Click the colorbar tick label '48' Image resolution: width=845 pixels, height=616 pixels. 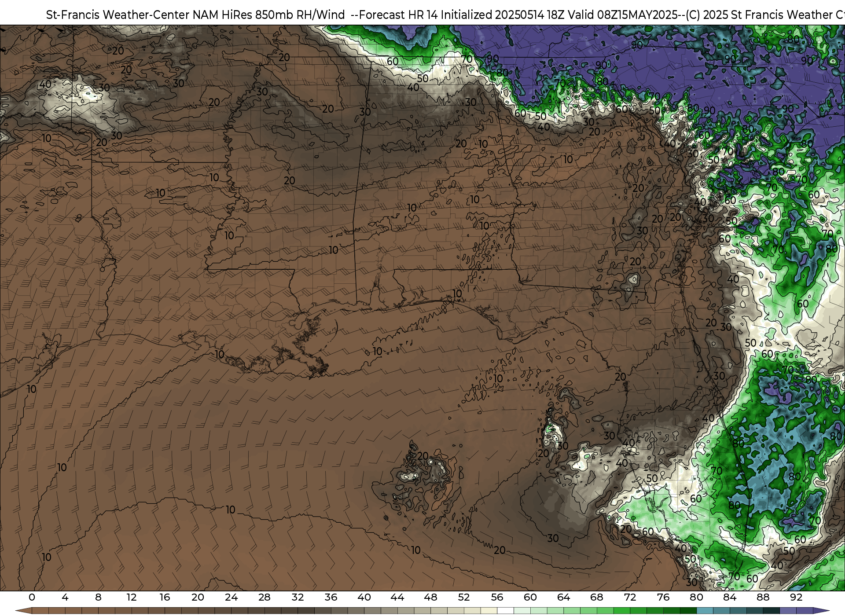tap(431, 597)
